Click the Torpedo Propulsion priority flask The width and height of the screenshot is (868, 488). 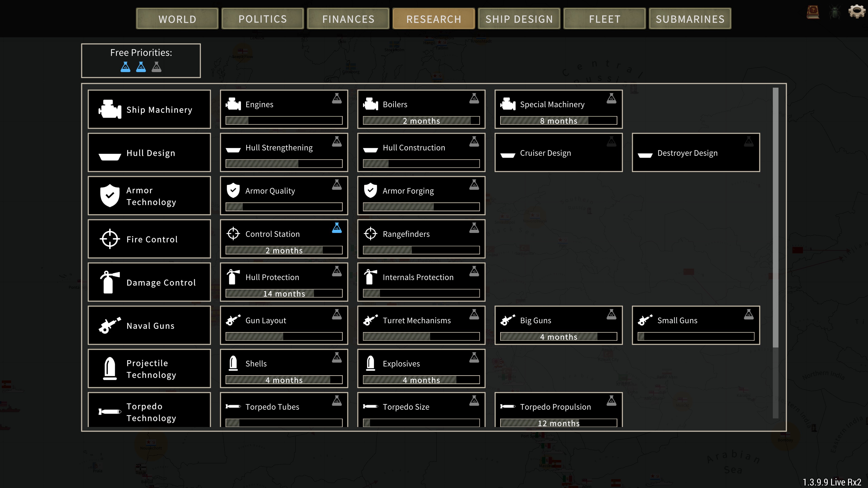(x=611, y=401)
